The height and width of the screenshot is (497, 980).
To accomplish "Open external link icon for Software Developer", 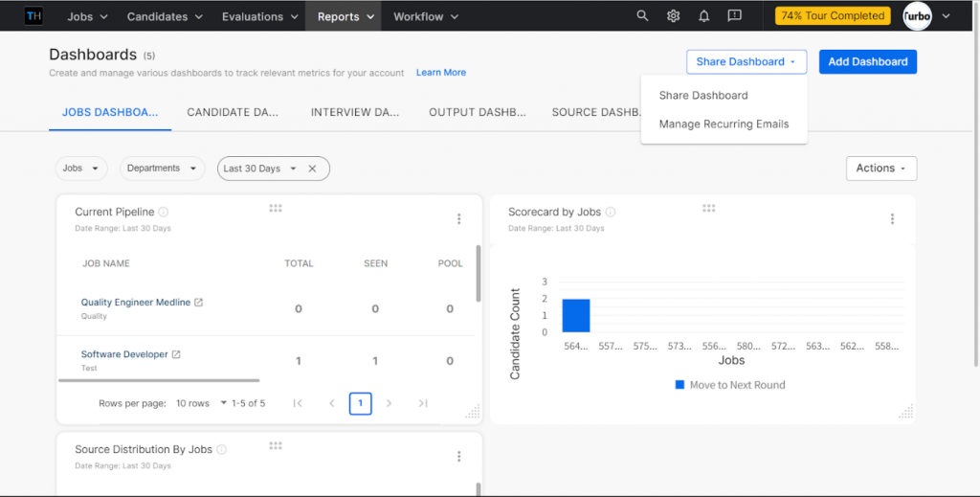I will click(x=176, y=354).
